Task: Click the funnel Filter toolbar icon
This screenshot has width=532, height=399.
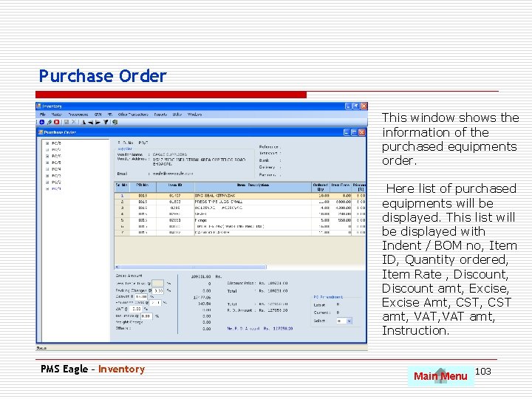Action: click(106, 122)
